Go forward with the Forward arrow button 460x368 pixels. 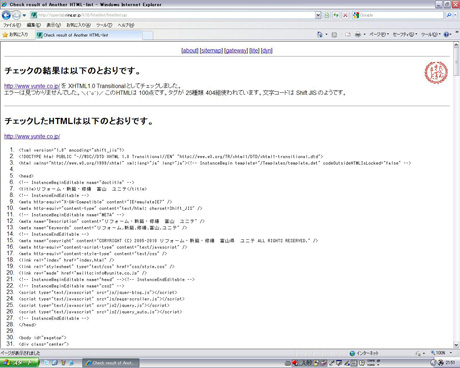(16, 15)
